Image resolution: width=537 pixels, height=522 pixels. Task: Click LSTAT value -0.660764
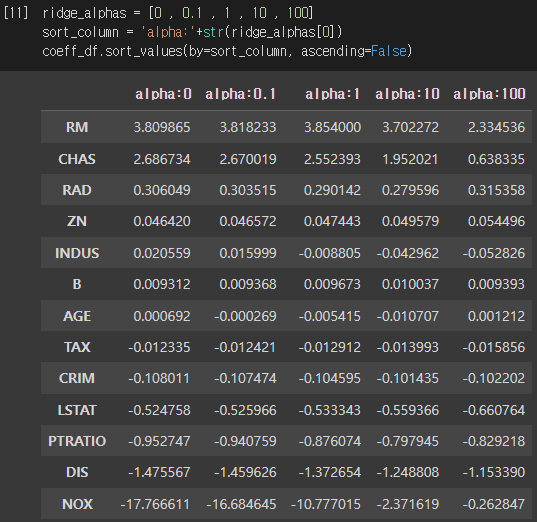(x=494, y=410)
